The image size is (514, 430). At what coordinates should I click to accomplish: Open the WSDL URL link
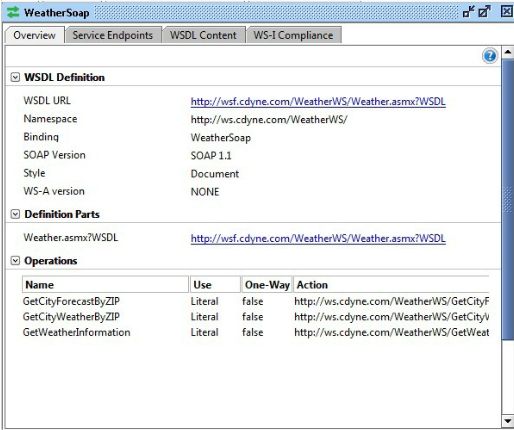coord(318,101)
